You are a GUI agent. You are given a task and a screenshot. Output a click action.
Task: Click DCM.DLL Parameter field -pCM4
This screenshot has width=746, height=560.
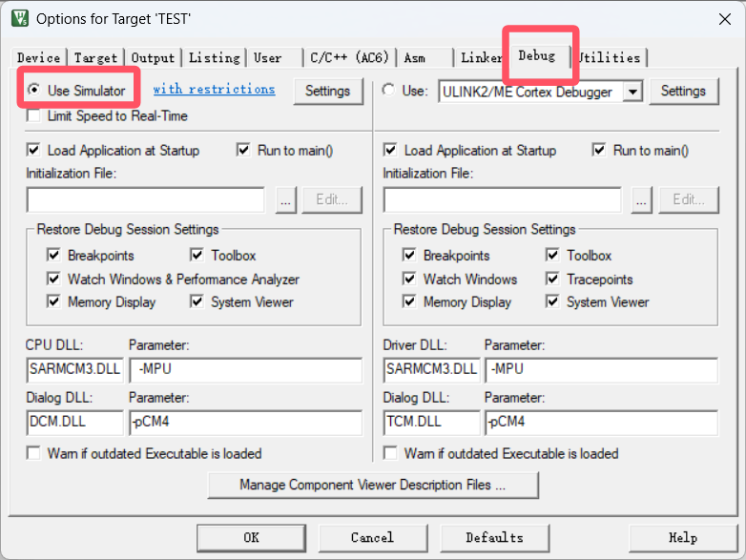245,423
